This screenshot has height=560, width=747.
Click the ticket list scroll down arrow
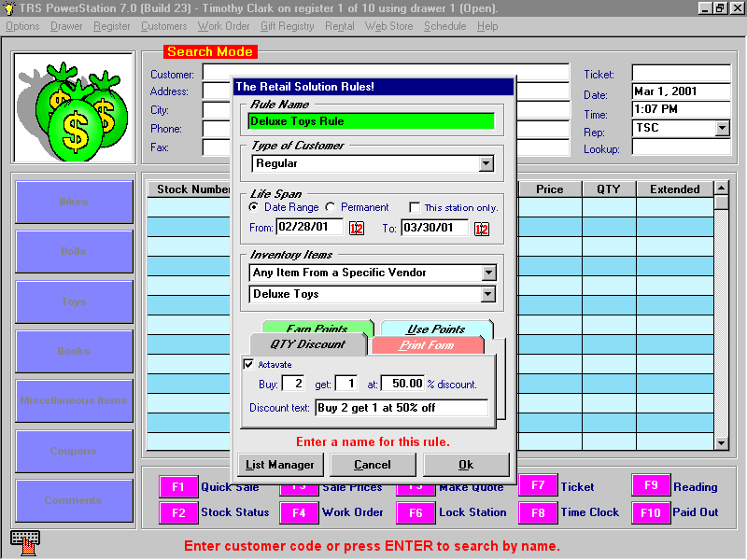click(721, 443)
